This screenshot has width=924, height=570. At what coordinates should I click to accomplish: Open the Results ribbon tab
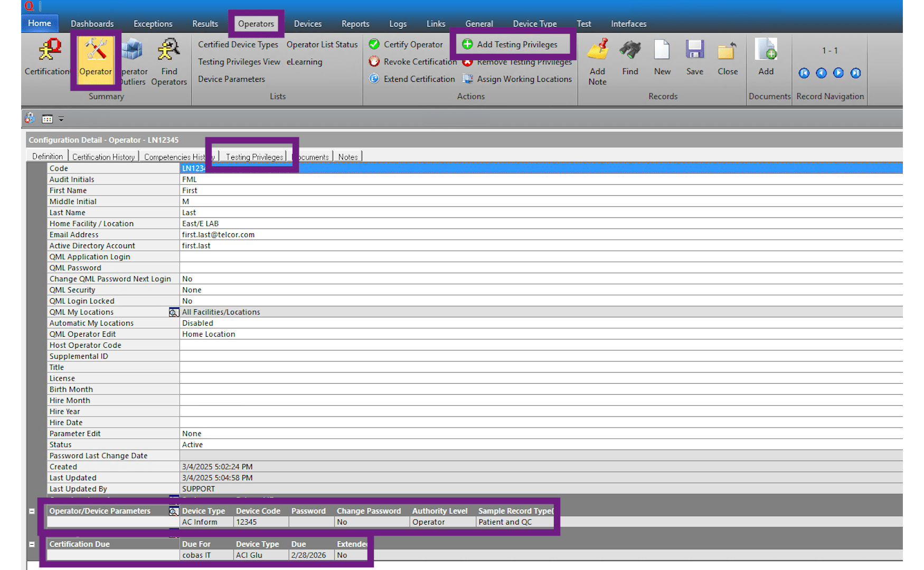[x=205, y=24]
